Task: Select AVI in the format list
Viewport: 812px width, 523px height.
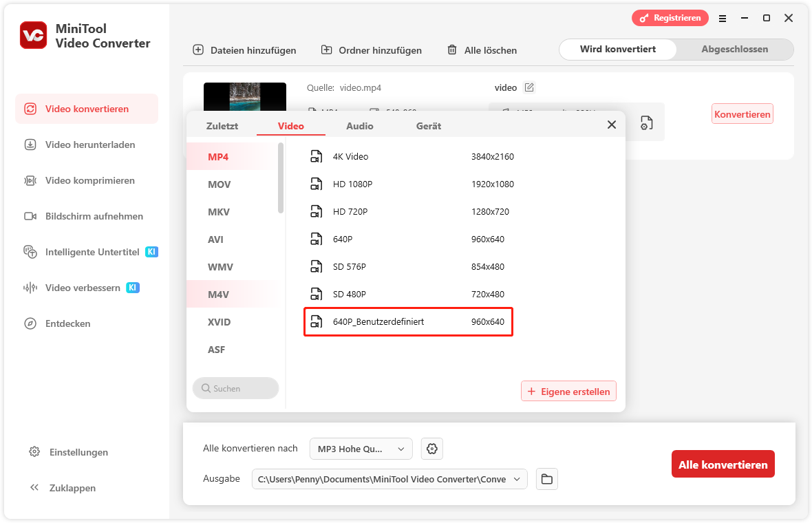Action: pyautogui.click(x=233, y=239)
